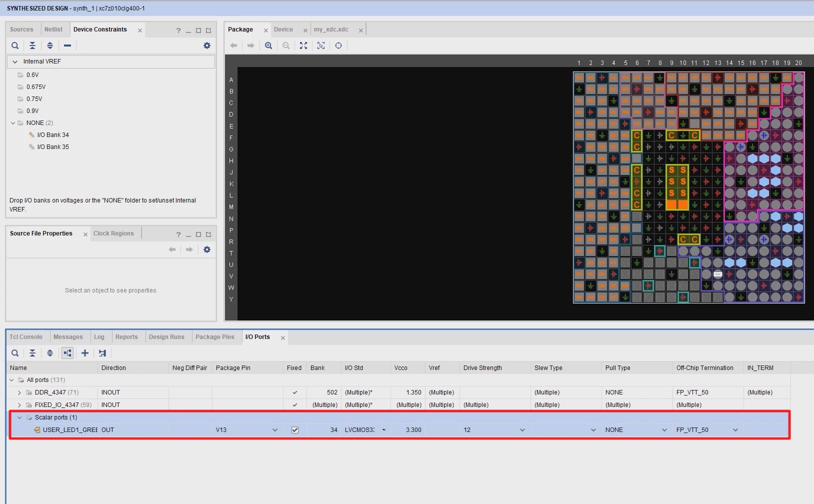Expand the FIXED_IO_4347 port group
The height and width of the screenshot is (504, 814).
[x=19, y=405]
